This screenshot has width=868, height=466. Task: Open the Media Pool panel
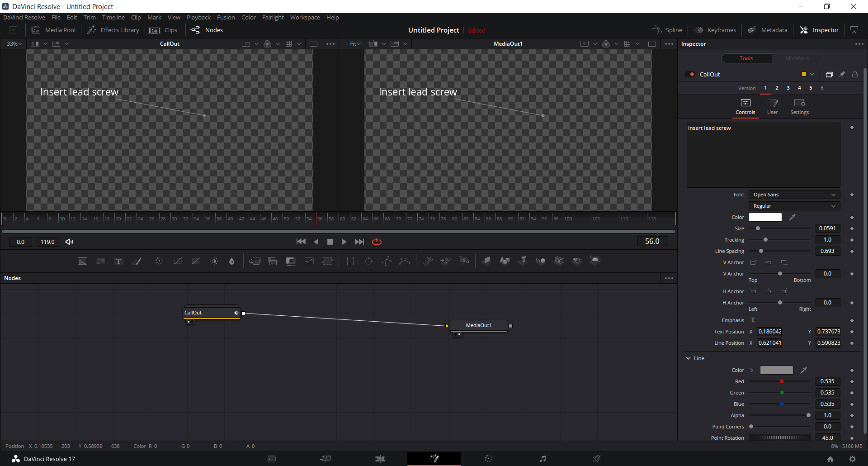pyautogui.click(x=53, y=30)
